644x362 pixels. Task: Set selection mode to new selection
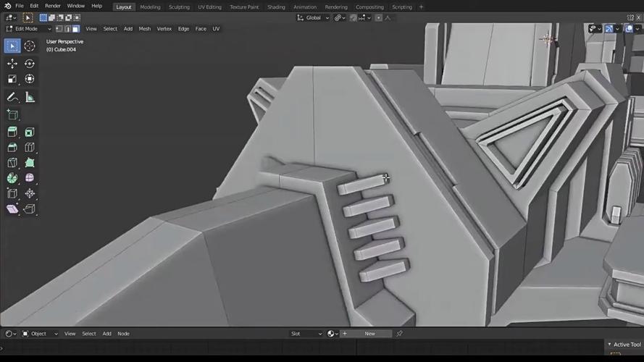coord(43,17)
